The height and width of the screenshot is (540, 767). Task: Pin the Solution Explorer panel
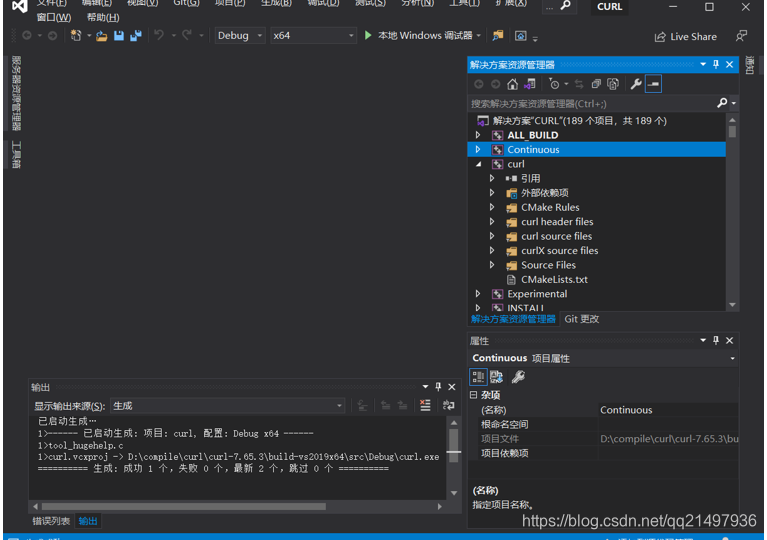pyautogui.click(x=716, y=65)
